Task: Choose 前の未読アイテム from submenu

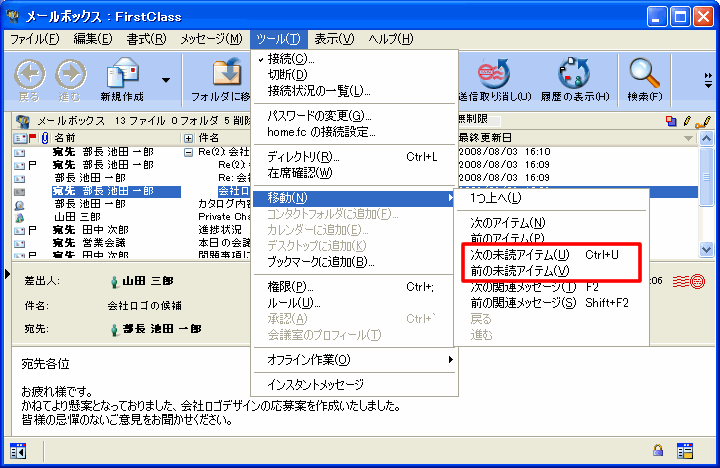Action: click(520, 271)
